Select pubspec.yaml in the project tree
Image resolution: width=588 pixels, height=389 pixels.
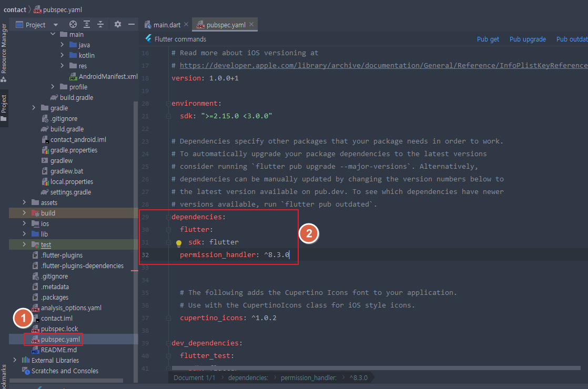tap(56, 339)
